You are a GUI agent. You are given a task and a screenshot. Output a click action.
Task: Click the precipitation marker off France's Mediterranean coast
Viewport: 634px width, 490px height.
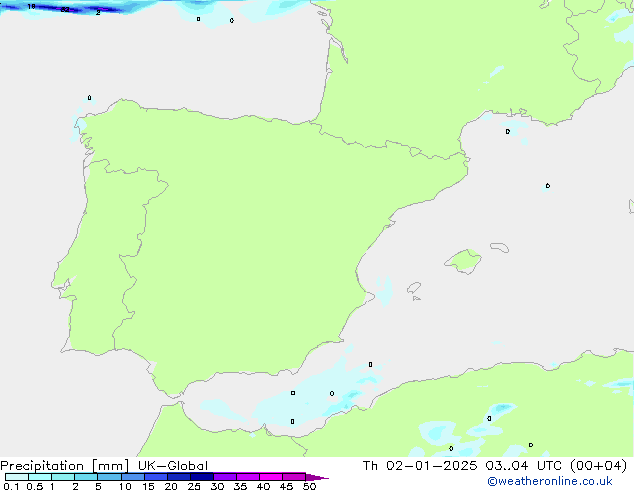point(507,131)
